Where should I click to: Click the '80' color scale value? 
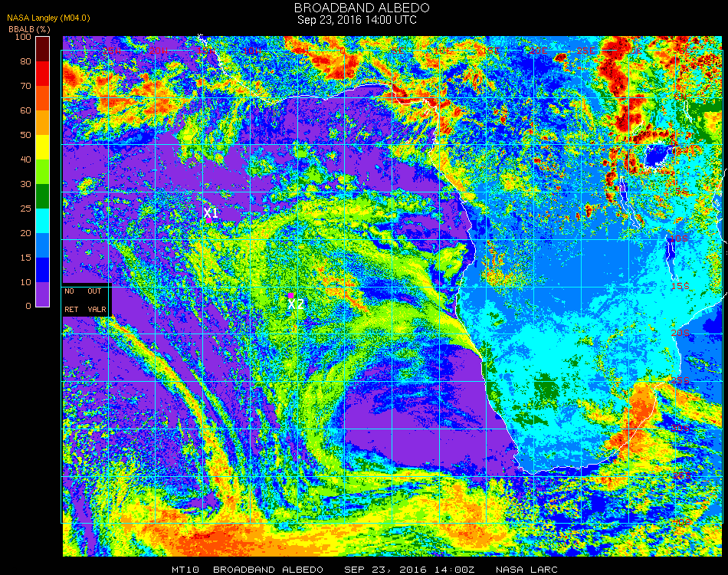pyautogui.click(x=25, y=61)
